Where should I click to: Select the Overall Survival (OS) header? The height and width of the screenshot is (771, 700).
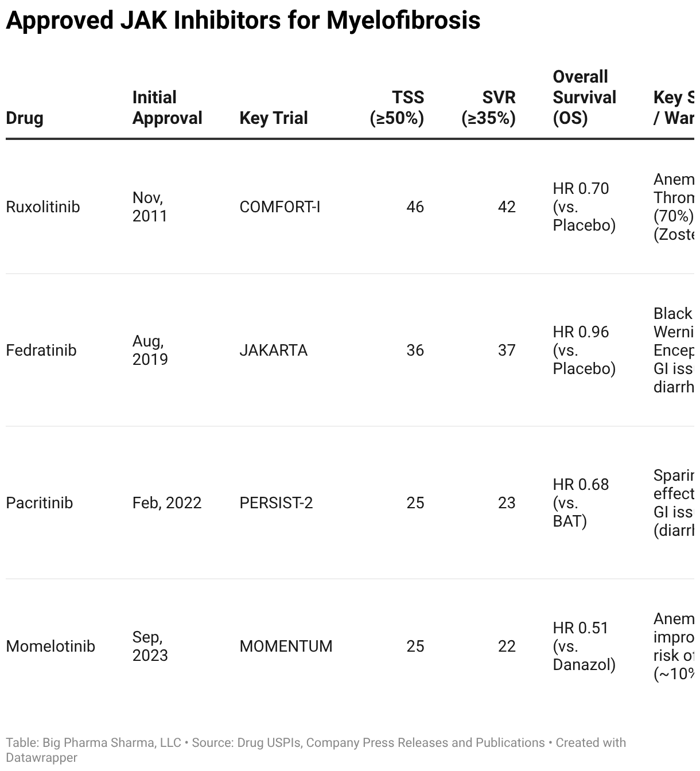coord(584,98)
